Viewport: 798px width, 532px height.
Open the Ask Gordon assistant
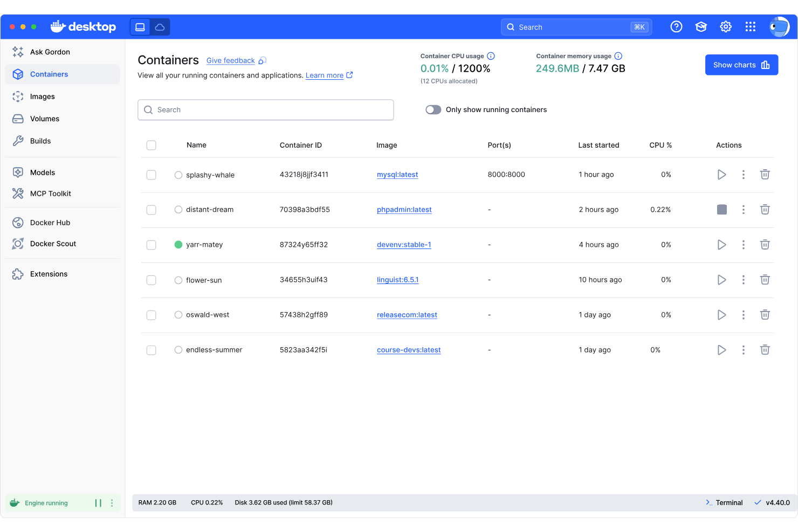tap(50, 52)
